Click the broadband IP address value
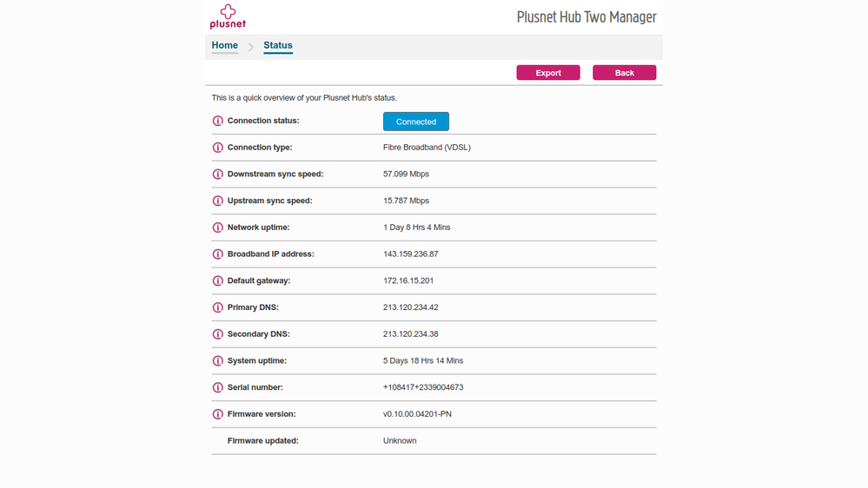This screenshot has height=488, width=868. [410, 254]
